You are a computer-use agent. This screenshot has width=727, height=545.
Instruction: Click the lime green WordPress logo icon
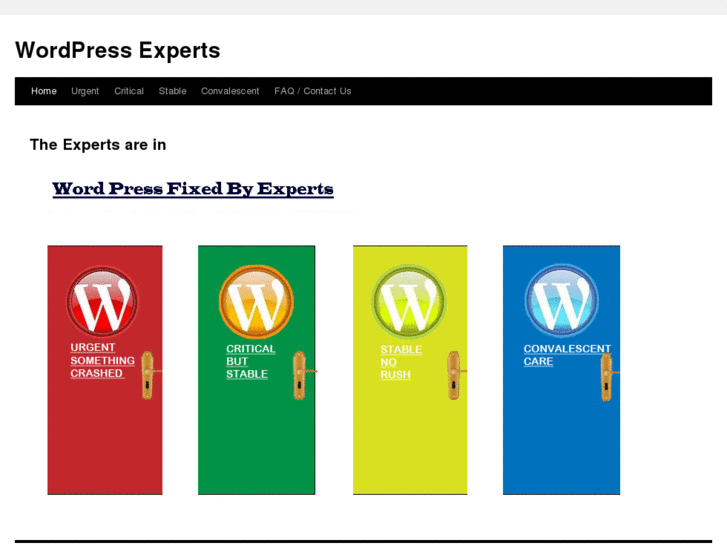(x=408, y=301)
